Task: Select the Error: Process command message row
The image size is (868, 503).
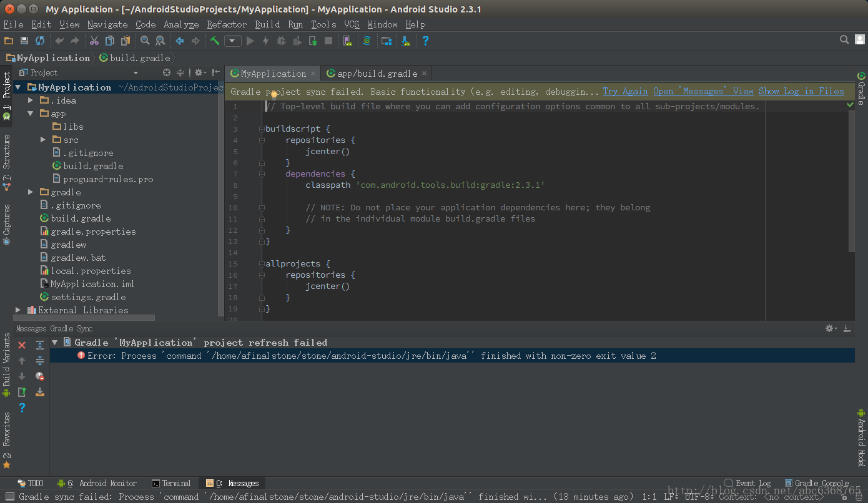Action: pyautogui.click(x=451, y=356)
